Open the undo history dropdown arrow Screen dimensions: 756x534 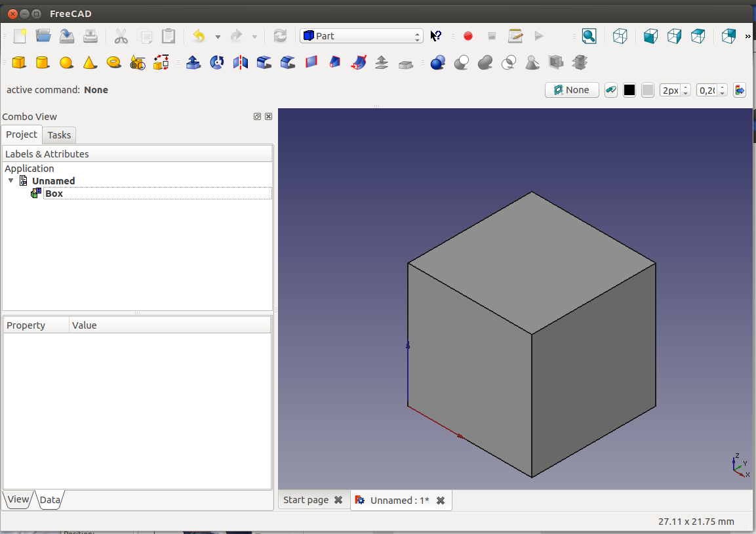pos(218,37)
